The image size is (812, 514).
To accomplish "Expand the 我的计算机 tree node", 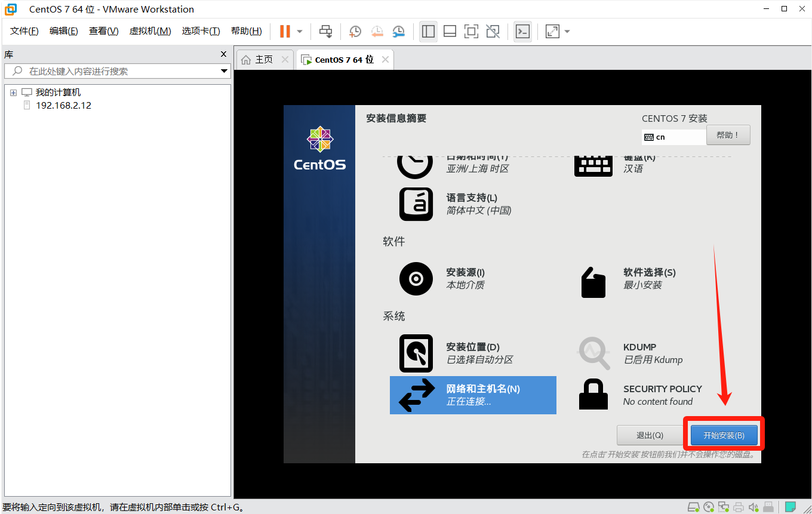I will [x=13, y=93].
